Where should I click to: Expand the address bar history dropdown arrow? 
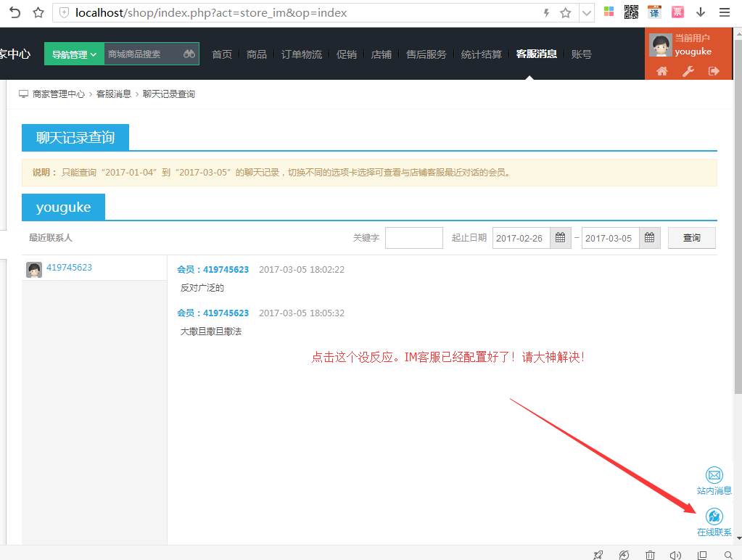(587, 13)
